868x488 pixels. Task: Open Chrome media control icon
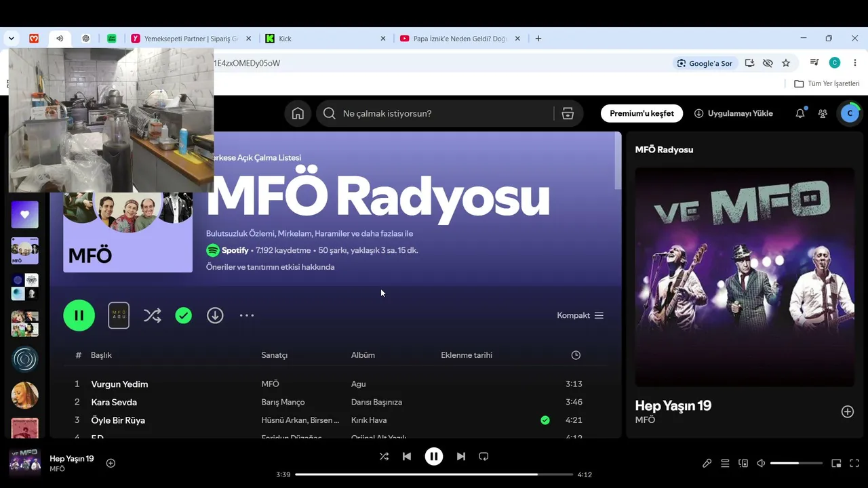tap(814, 62)
